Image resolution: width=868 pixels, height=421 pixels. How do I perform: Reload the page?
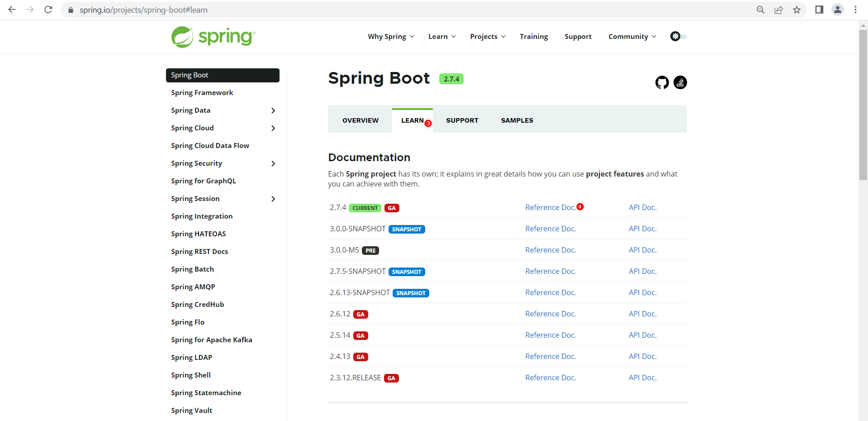tap(48, 10)
